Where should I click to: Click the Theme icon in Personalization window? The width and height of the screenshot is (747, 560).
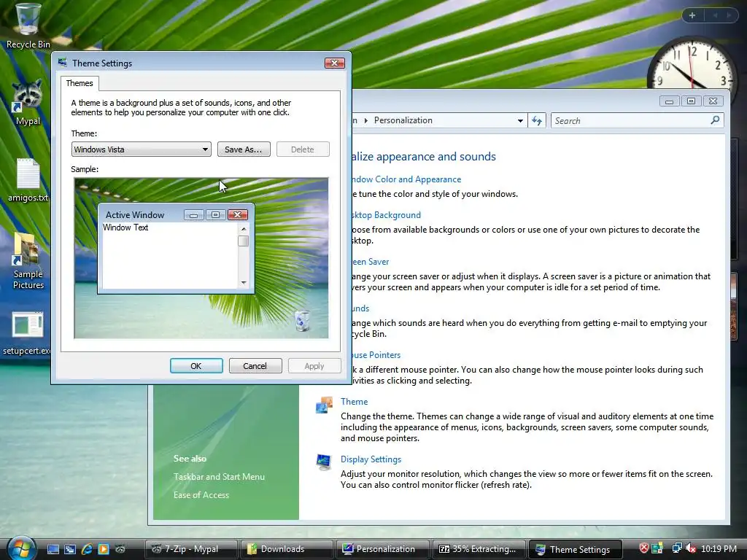pos(324,405)
